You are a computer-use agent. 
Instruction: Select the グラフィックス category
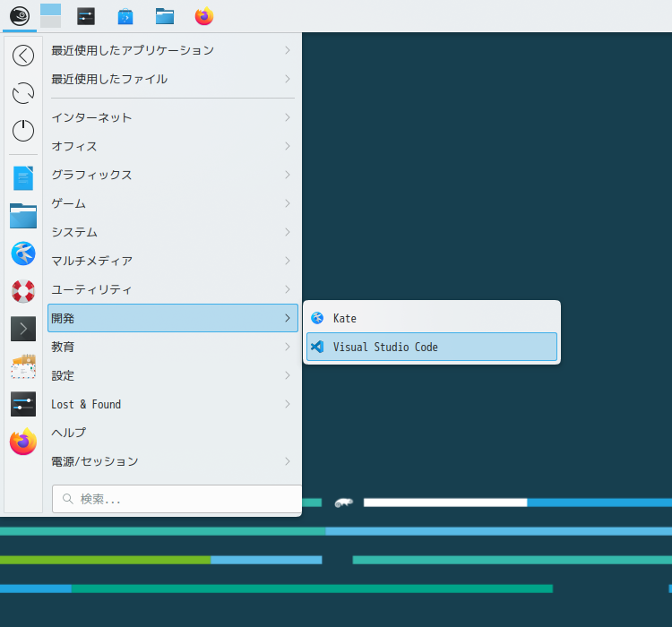[173, 175]
